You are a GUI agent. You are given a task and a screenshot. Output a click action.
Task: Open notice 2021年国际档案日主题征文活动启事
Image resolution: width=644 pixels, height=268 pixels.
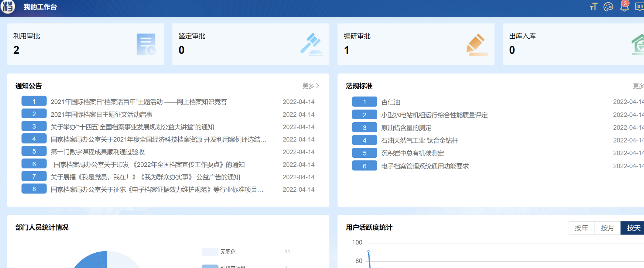[x=102, y=114]
